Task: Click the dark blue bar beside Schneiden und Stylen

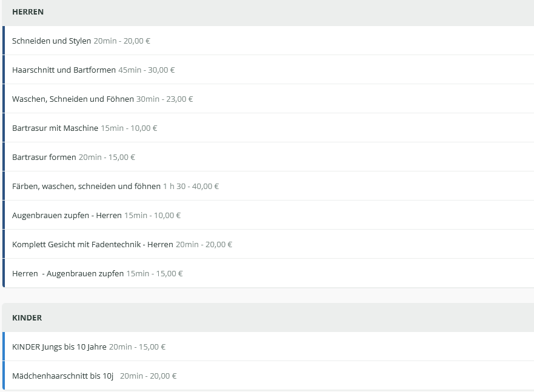Action: (4, 41)
